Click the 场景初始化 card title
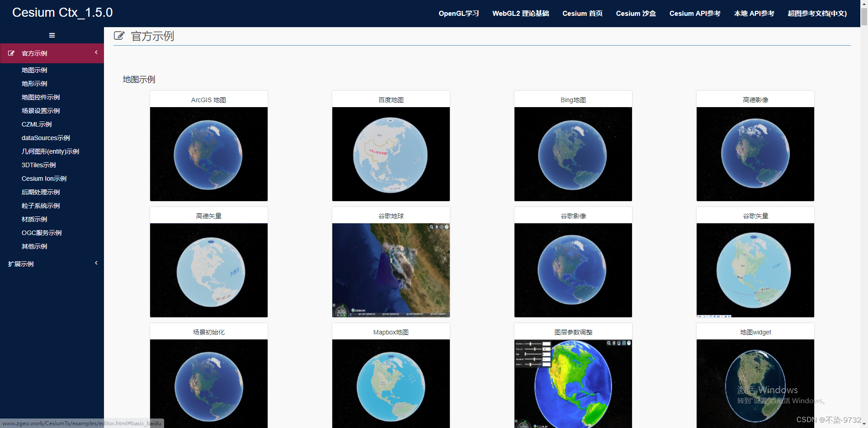The width and height of the screenshot is (868, 428). pos(209,332)
